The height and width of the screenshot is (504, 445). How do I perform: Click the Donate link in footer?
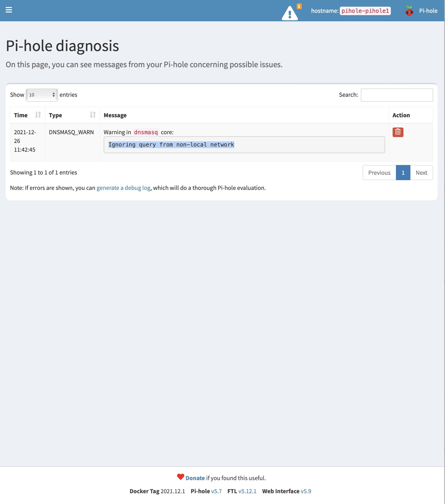[195, 478]
